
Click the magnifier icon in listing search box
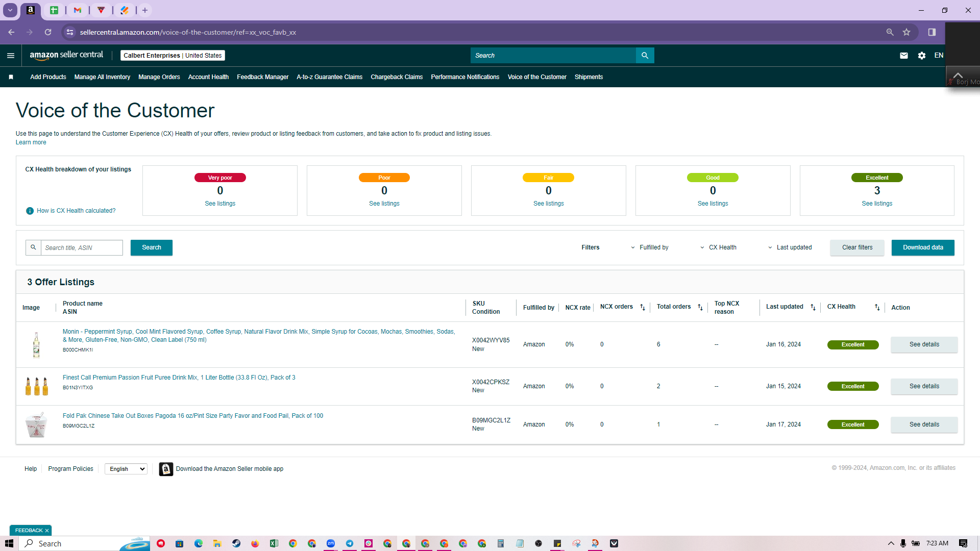(x=33, y=247)
